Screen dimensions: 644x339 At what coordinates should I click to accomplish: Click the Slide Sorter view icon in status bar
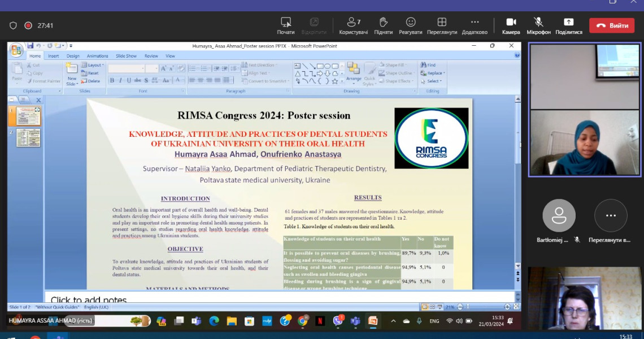coord(432,307)
